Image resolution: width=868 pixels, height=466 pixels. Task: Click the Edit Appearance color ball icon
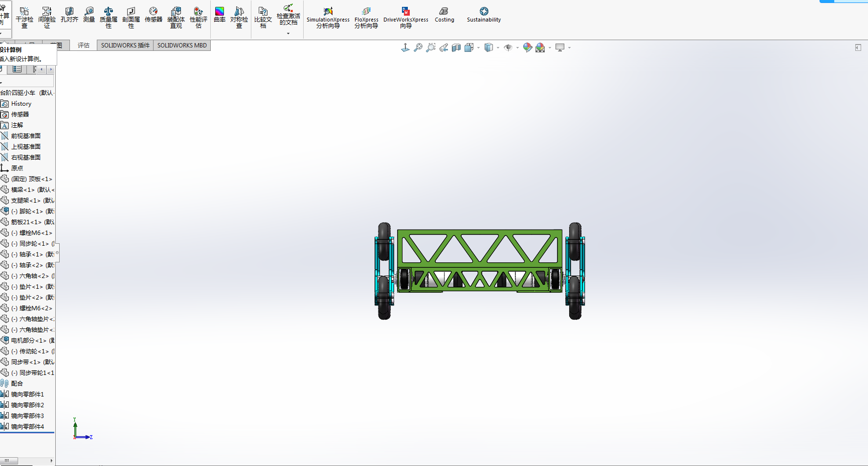(x=528, y=47)
